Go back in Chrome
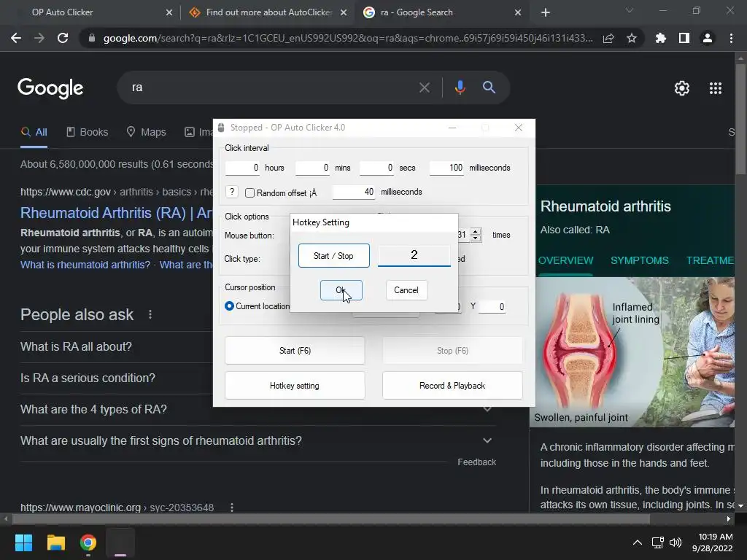The width and height of the screenshot is (747, 560). click(x=16, y=38)
